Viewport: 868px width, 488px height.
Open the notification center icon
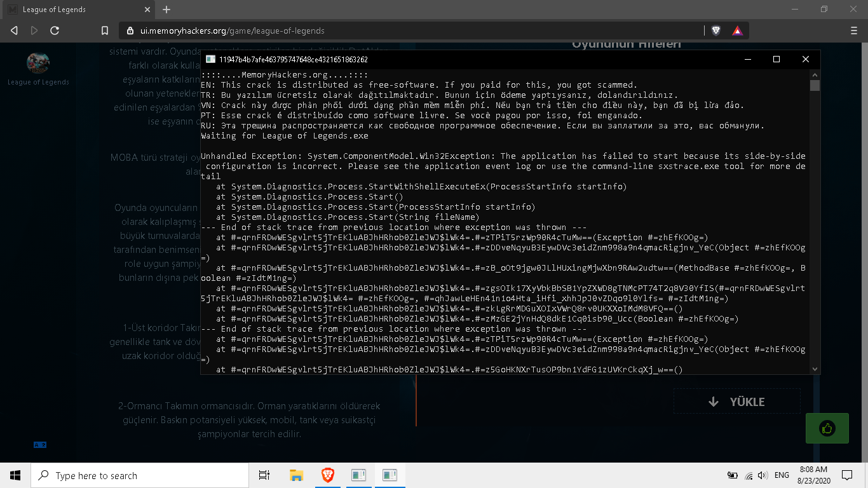pyautogui.click(x=846, y=475)
